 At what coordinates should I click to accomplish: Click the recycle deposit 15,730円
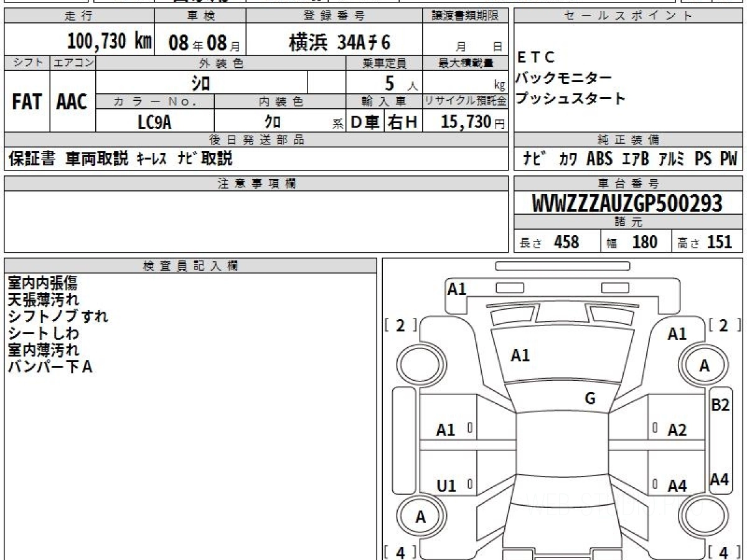click(x=473, y=122)
